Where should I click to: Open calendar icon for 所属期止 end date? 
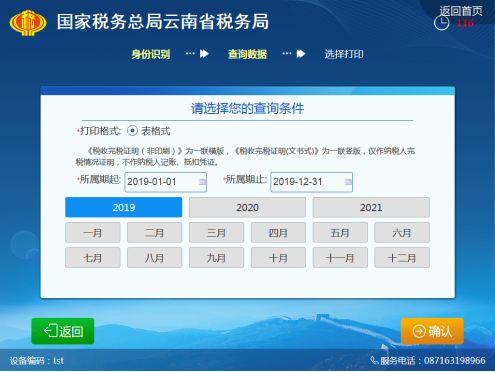pos(348,182)
